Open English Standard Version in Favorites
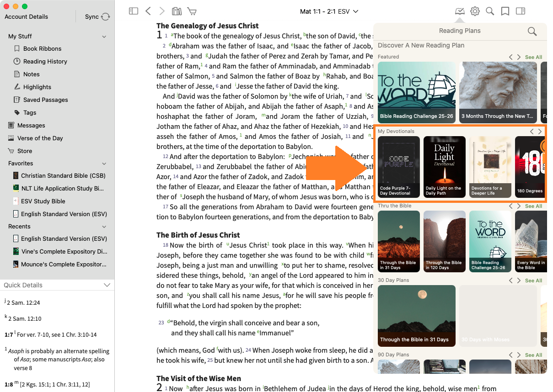The width and height of the screenshot is (553, 392). 59,214
